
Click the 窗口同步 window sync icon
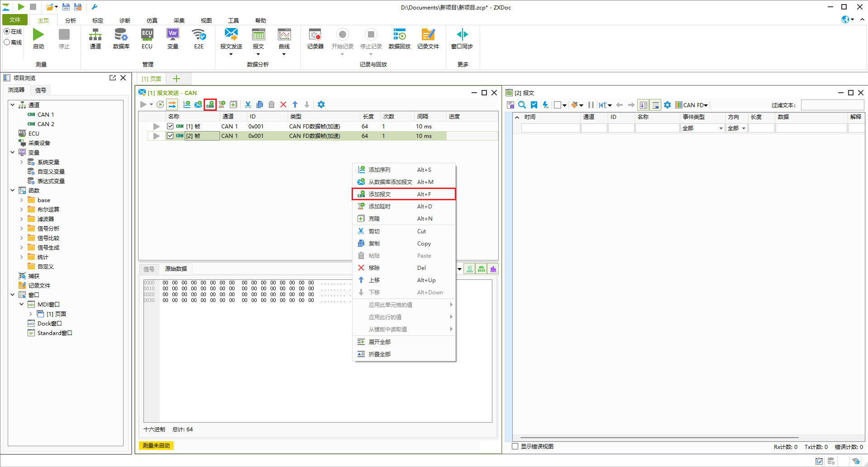[462, 35]
